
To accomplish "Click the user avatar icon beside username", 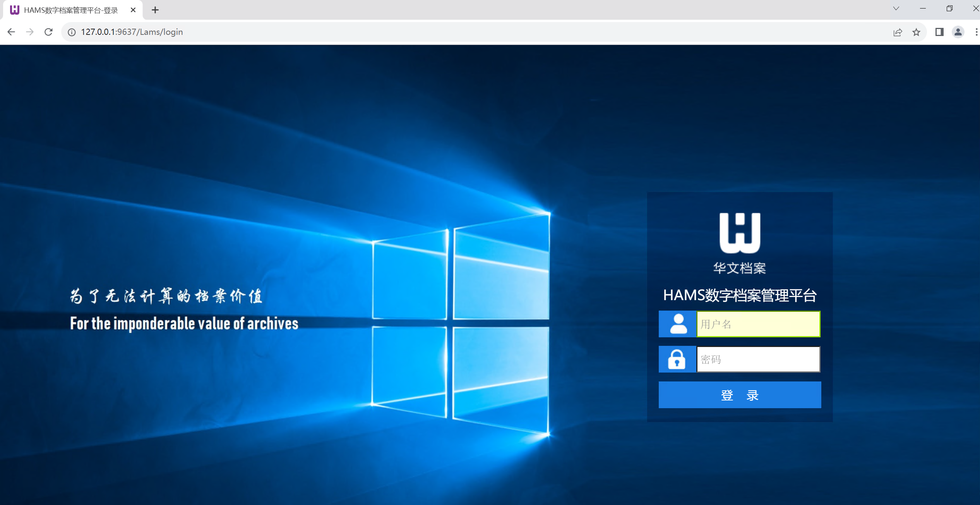I will click(x=678, y=324).
